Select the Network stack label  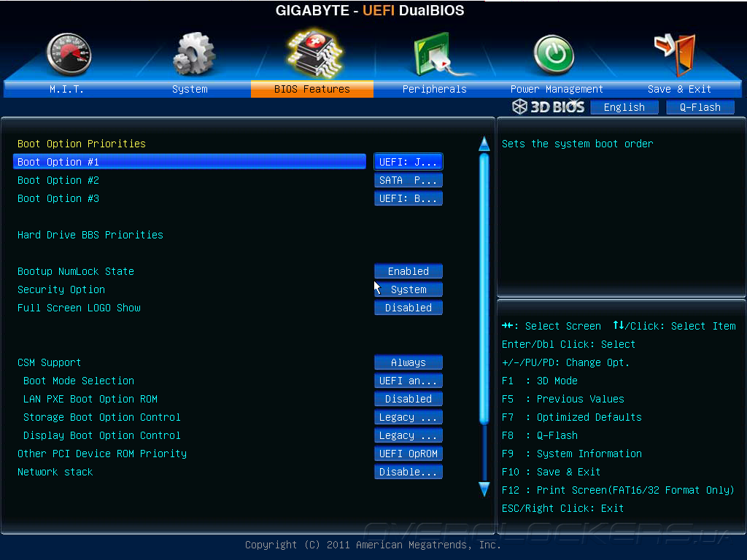click(55, 472)
